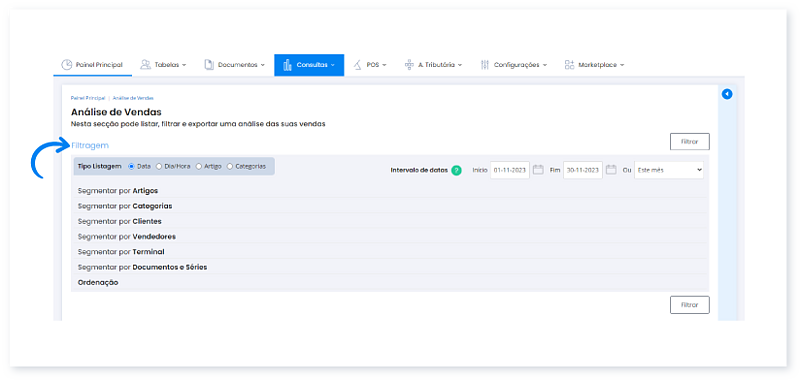The width and height of the screenshot is (800, 381).
Task: Open the Documentos menu
Action: 235,65
